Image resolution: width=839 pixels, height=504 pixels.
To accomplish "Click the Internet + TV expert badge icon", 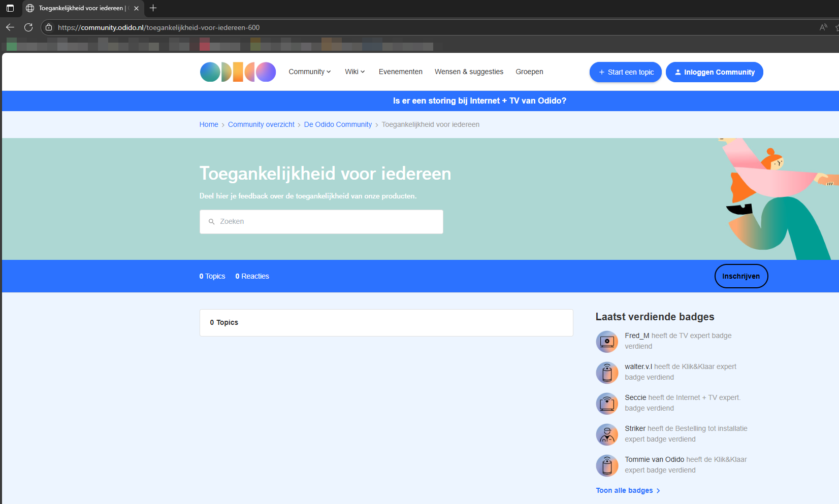I will tap(607, 404).
